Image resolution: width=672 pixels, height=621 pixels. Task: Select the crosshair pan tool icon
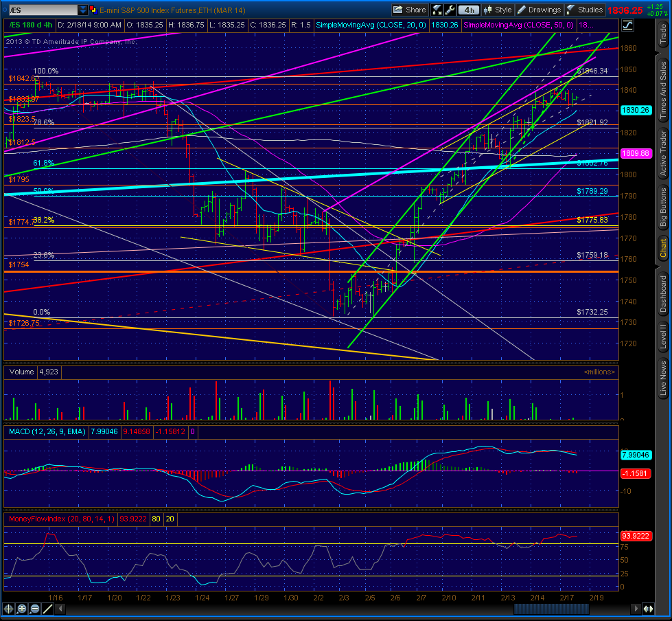(x=8, y=609)
